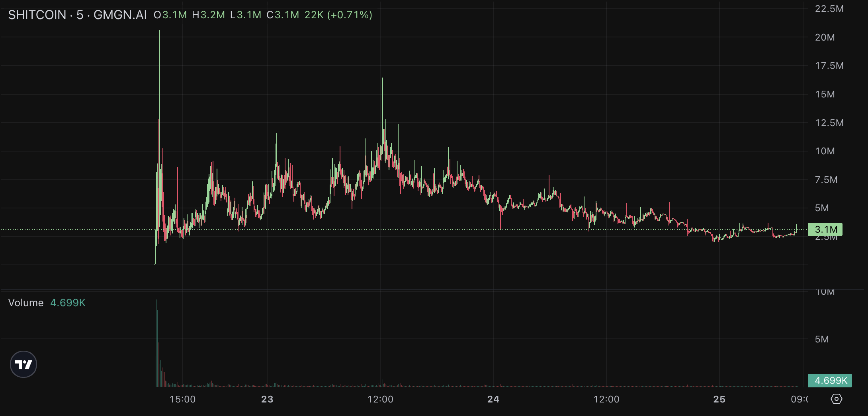Select the date 24 on time axis
868x416 pixels.
pyautogui.click(x=493, y=399)
